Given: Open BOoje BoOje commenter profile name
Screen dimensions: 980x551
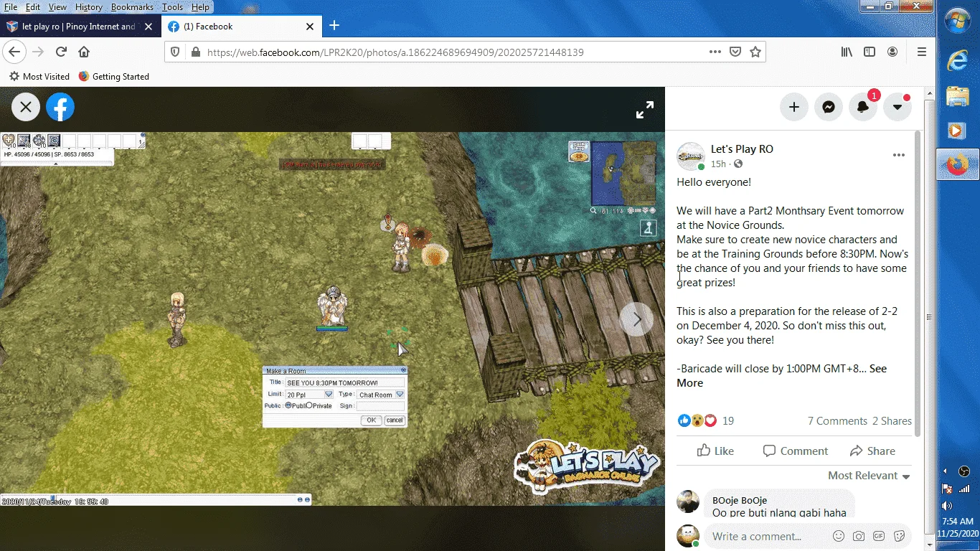Looking at the screenshot, I should click(740, 500).
